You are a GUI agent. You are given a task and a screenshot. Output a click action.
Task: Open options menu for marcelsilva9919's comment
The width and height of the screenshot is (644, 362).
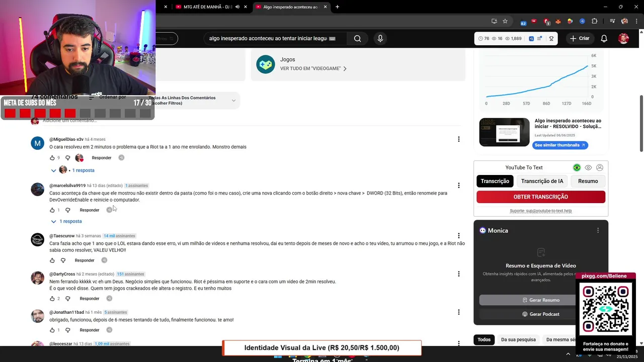click(x=458, y=186)
